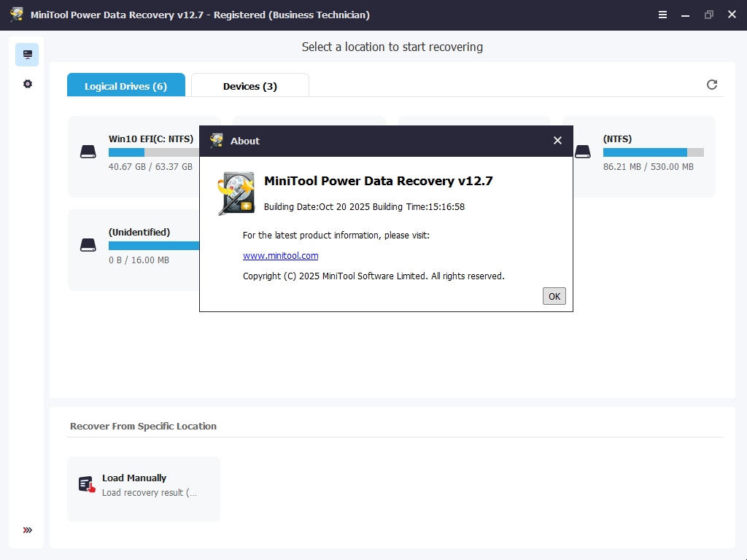Open the www.minitool.com link

[281, 256]
